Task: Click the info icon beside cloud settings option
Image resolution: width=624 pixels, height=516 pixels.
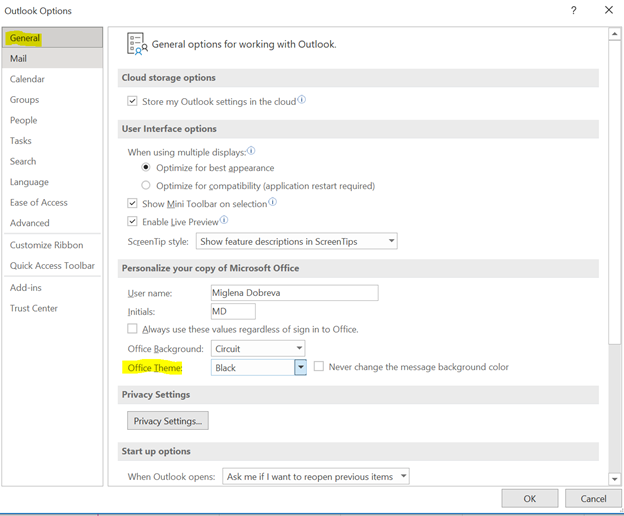Action: tap(302, 99)
